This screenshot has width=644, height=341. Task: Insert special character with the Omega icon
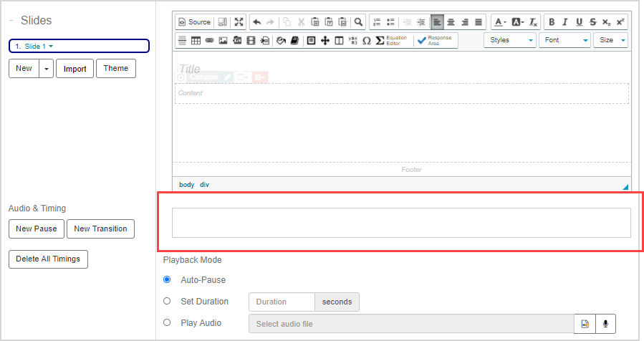point(367,41)
